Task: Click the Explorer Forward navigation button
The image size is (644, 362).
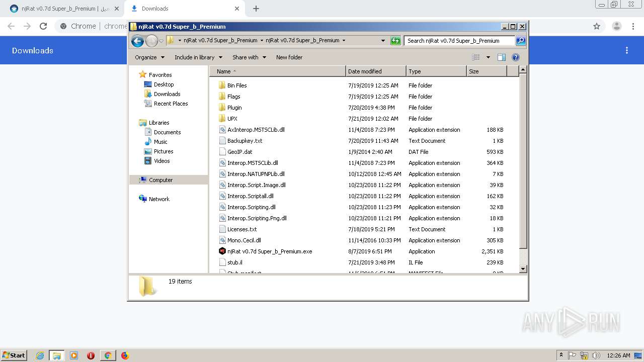Action: (x=151, y=41)
